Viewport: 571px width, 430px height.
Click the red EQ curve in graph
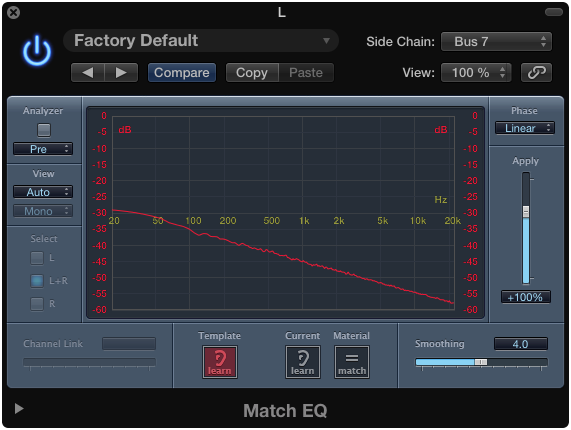coord(283,256)
